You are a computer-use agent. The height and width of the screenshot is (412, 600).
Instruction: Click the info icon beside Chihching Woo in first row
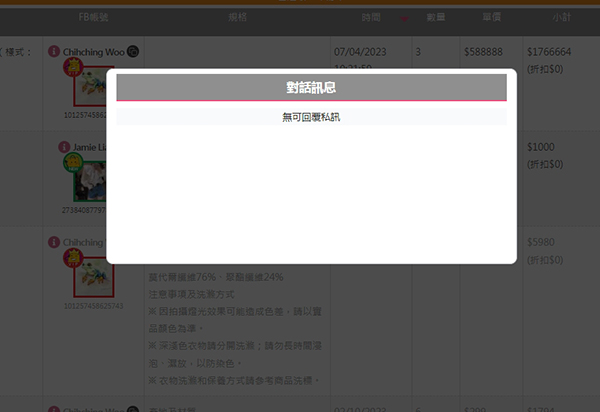[x=53, y=51]
